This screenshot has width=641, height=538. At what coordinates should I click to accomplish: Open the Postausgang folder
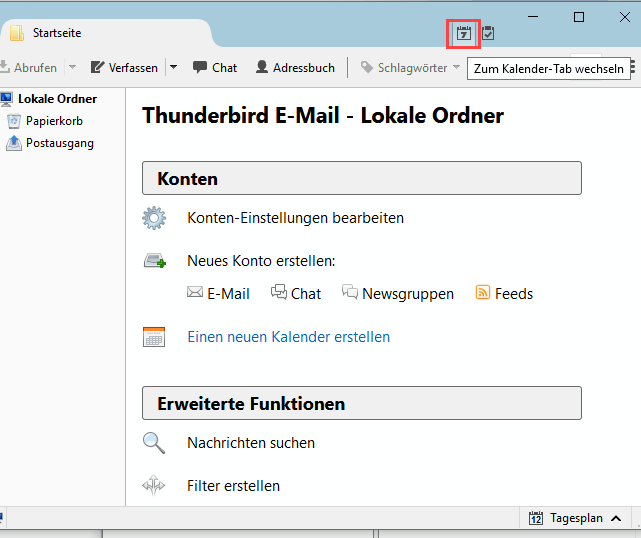(60, 143)
